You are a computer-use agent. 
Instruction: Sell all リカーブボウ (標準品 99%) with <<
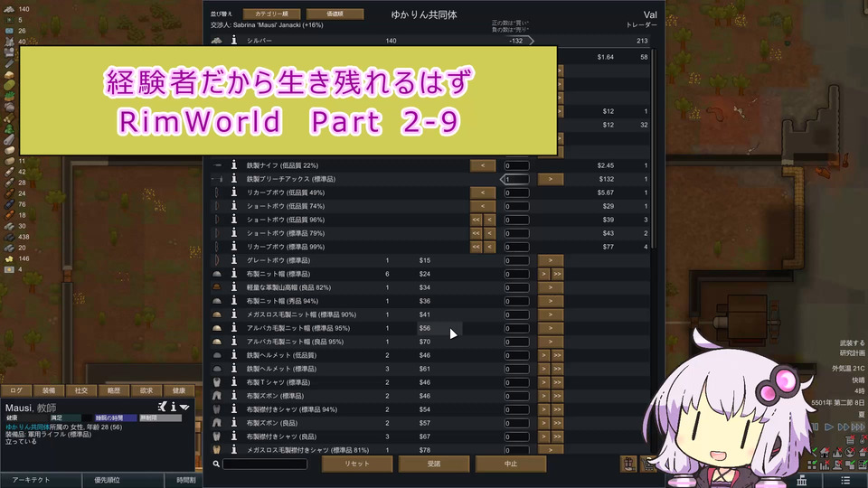coord(476,247)
